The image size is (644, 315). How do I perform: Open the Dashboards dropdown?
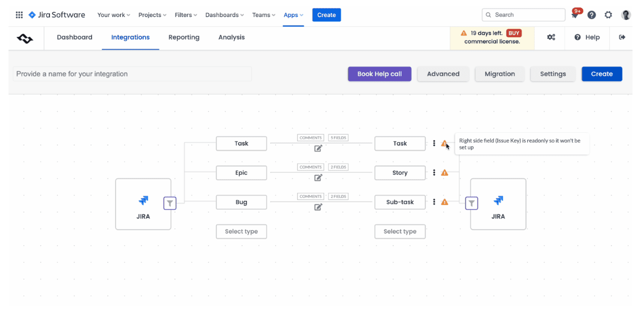[224, 15]
